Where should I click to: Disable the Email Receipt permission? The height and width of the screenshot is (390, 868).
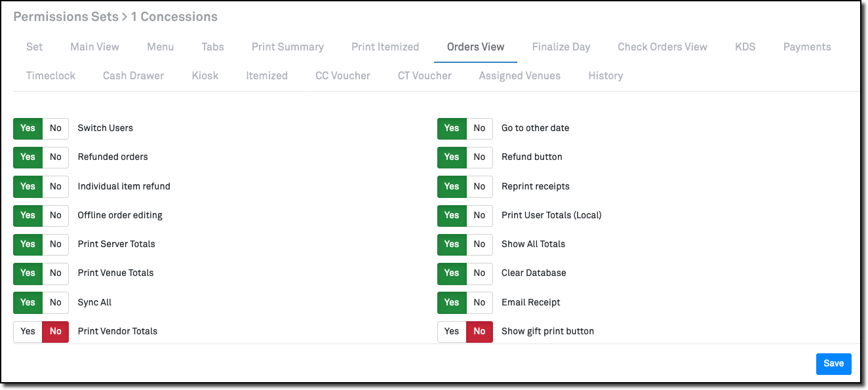tap(479, 302)
